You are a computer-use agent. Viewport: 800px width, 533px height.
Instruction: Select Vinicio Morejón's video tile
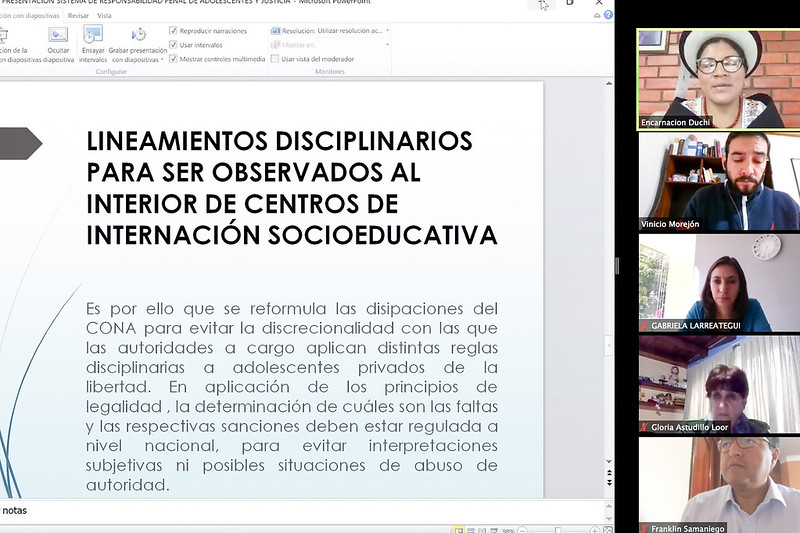(x=719, y=181)
